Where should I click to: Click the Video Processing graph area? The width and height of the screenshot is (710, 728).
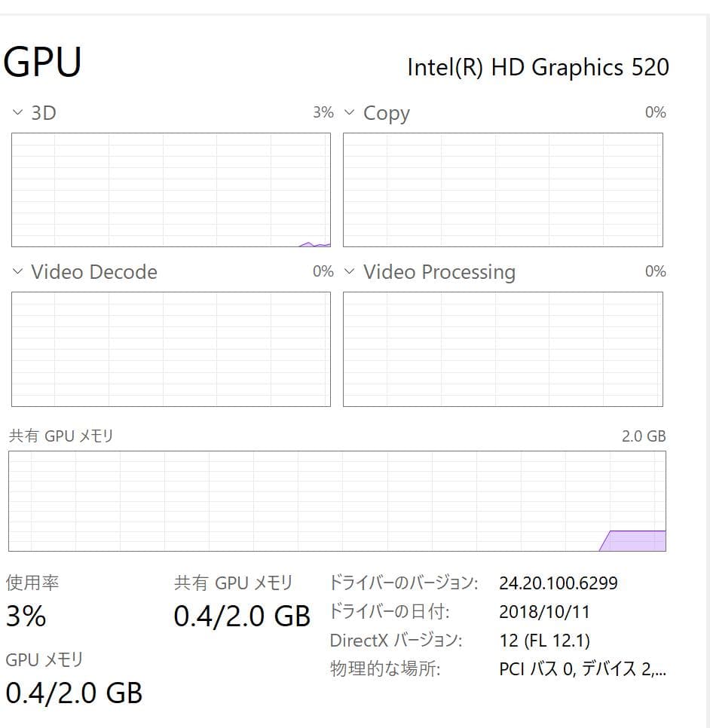(503, 348)
